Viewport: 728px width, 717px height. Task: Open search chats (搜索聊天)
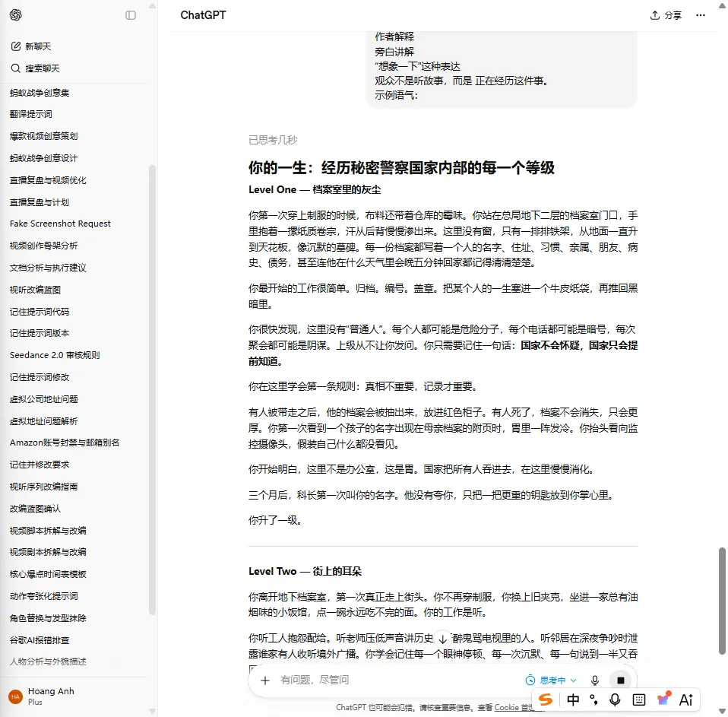coord(35,68)
